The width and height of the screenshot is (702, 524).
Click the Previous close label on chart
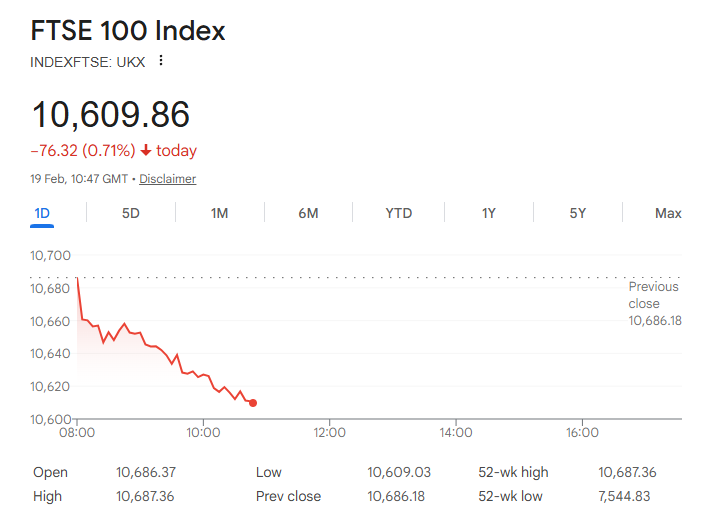coord(653,294)
